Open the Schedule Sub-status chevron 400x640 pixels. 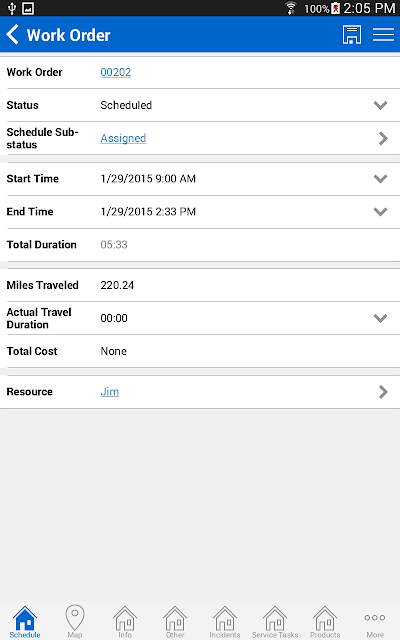[x=383, y=138]
